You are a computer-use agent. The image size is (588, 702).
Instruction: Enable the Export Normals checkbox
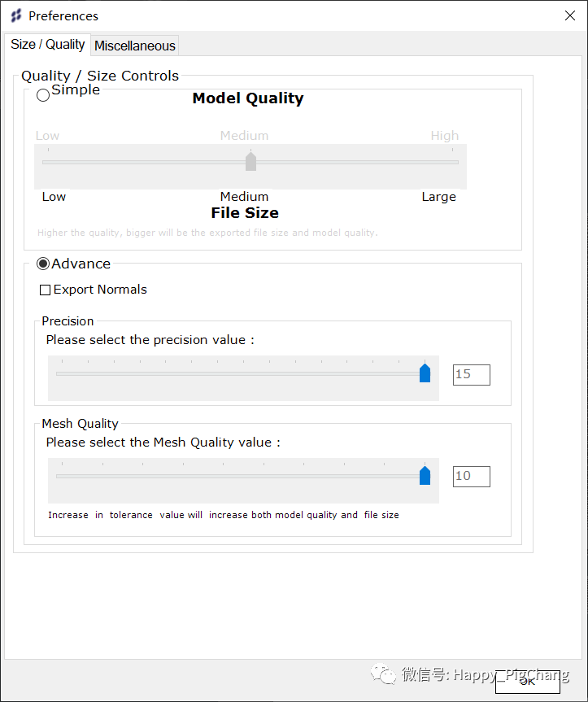click(46, 290)
